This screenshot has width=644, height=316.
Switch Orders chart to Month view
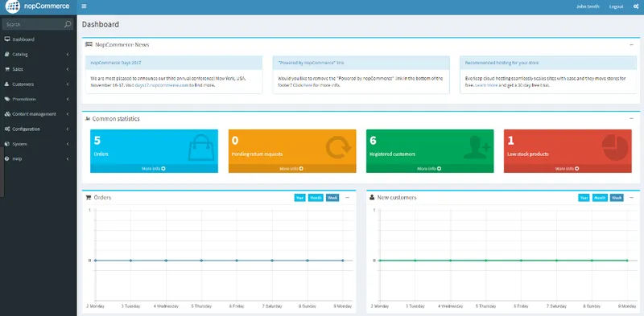pos(316,198)
